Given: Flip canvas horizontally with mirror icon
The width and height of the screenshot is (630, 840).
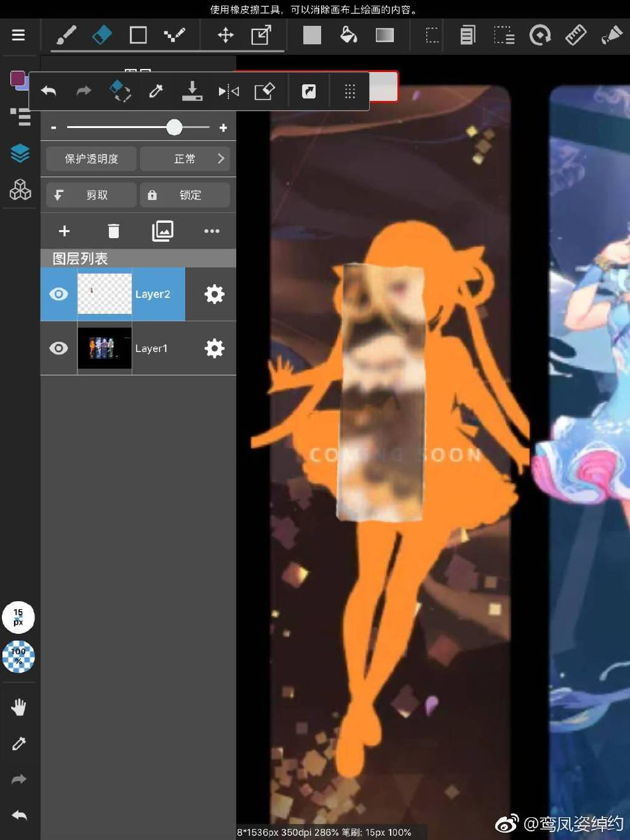Looking at the screenshot, I should coord(228,92).
